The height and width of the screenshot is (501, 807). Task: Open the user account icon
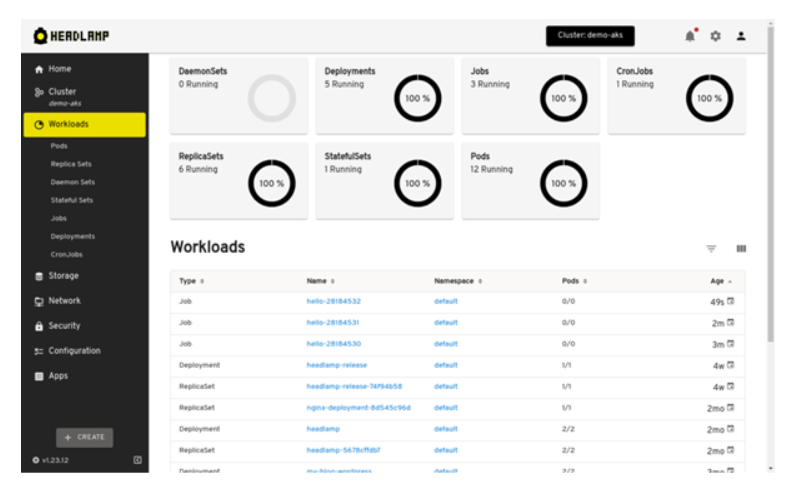(x=741, y=36)
